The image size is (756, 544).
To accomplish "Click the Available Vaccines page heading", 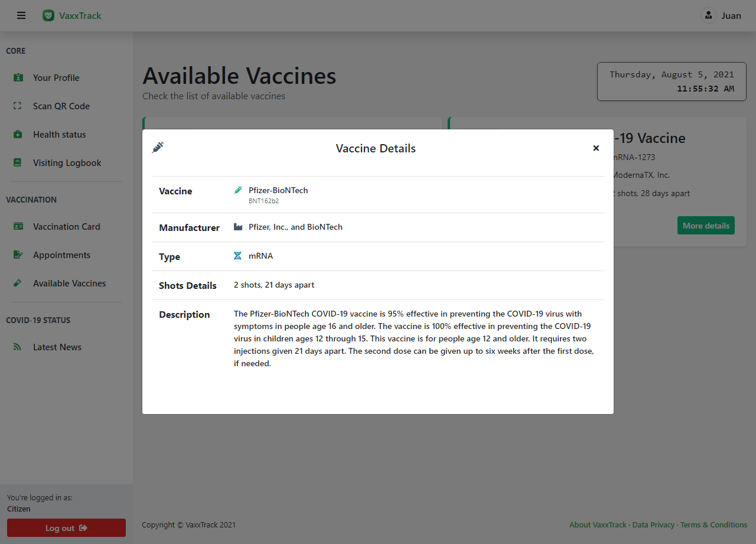I will click(239, 76).
